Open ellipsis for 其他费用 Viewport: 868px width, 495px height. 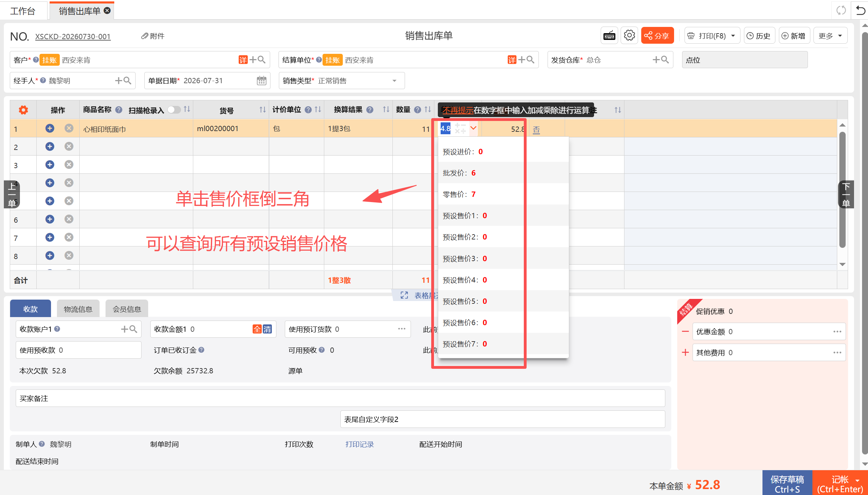coord(837,353)
